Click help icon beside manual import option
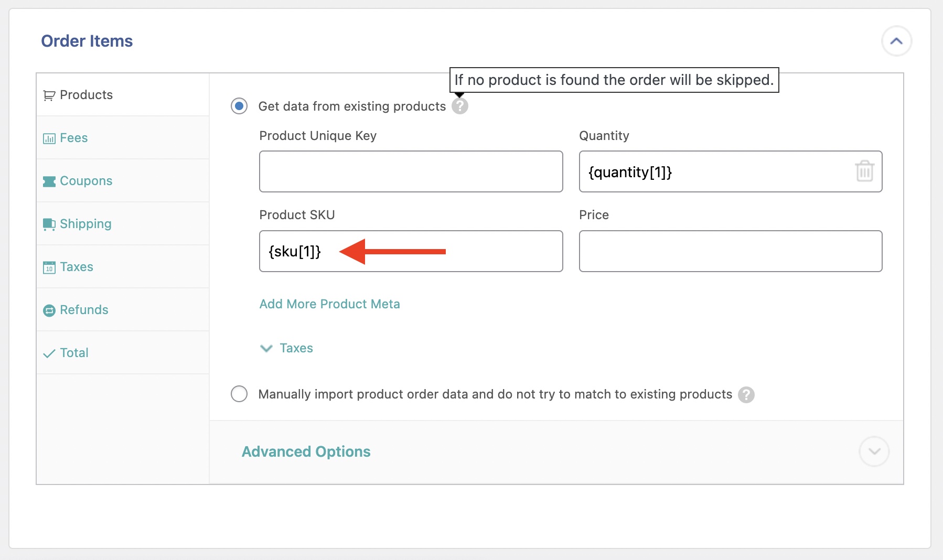943x560 pixels. coord(746,395)
